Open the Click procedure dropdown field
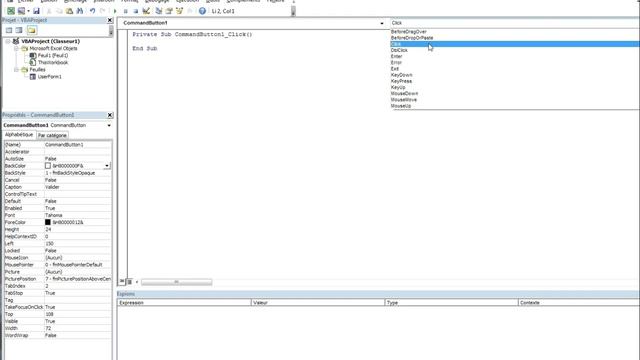 pos(514,23)
